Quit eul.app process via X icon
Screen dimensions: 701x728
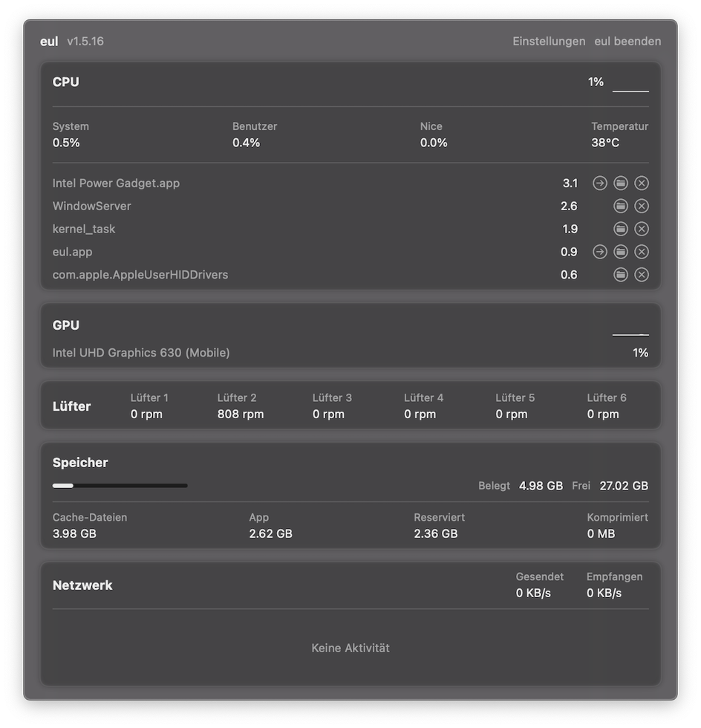pos(642,252)
